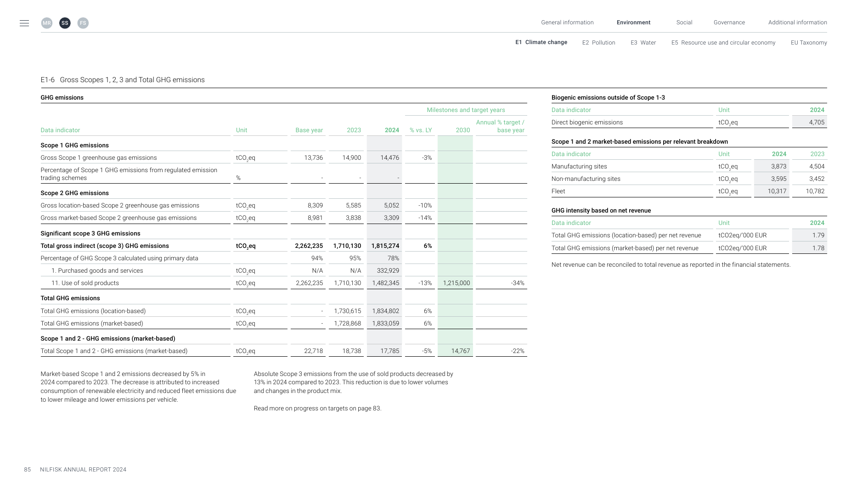Click the '% vs. LY' column header
Image resolution: width=868 pixels, height=488 pixels.
(x=421, y=130)
